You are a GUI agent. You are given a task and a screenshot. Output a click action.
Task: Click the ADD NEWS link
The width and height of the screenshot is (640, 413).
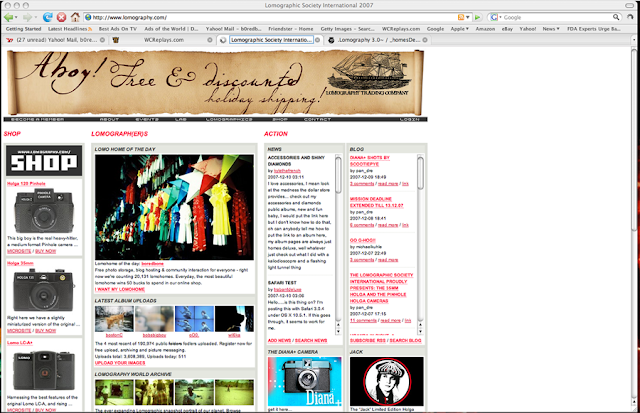(x=279, y=340)
